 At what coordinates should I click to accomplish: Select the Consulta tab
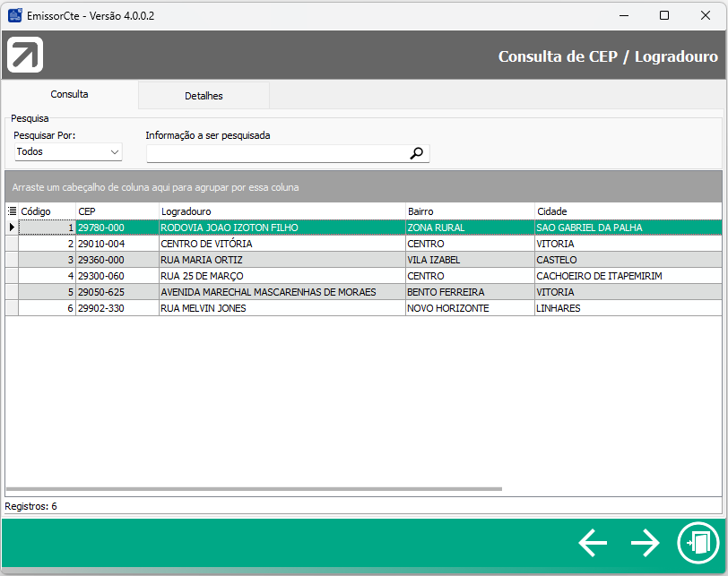[69, 94]
